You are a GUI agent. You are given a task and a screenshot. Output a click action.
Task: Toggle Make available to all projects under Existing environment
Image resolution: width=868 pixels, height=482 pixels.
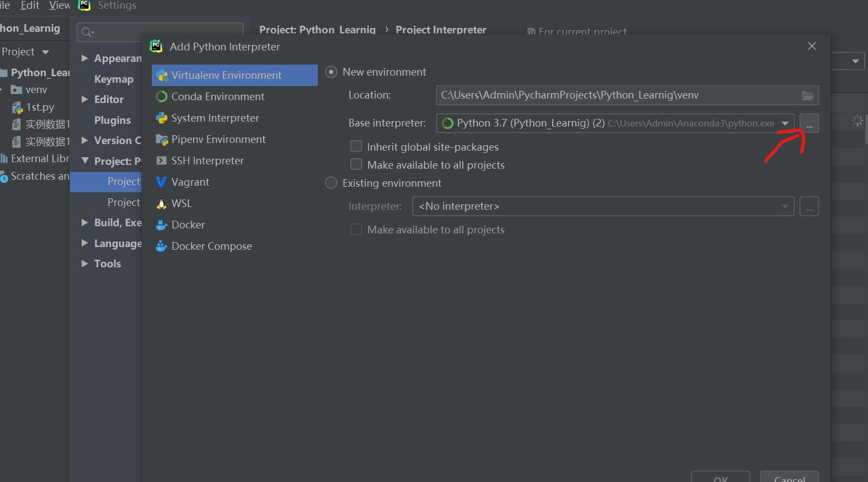pyautogui.click(x=356, y=229)
